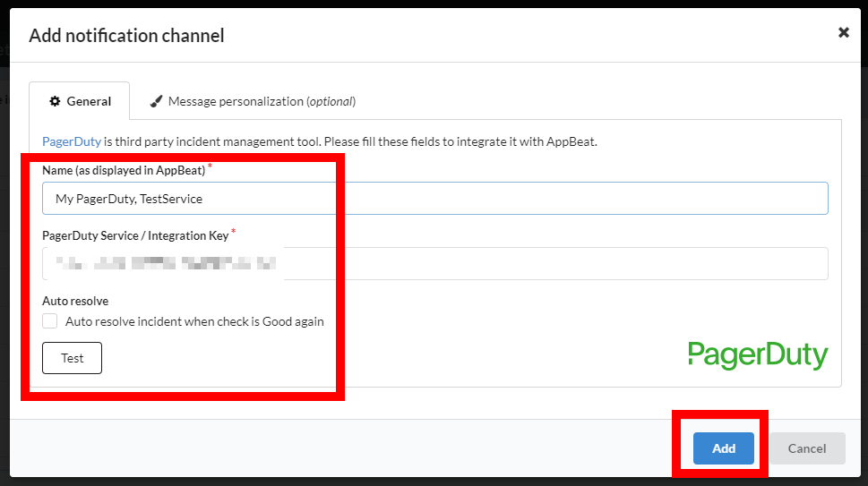The image size is (868, 486).
Task: Click the 'Auto resolve incident when check is Good again' label
Action: click(194, 321)
